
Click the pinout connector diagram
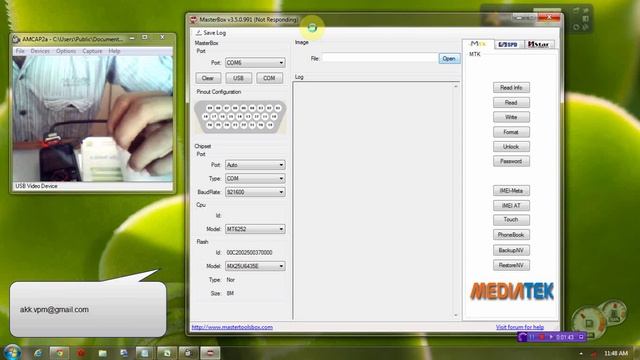coord(240,117)
